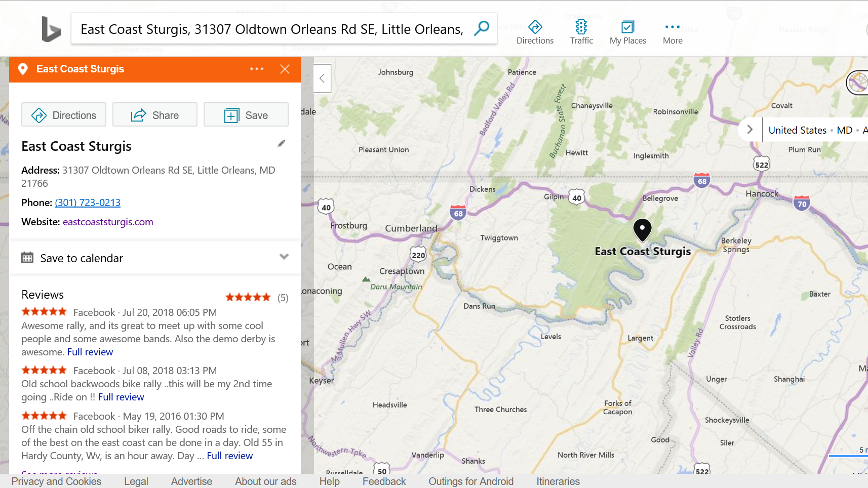Open Itineraries footer link

(x=558, y=481)
